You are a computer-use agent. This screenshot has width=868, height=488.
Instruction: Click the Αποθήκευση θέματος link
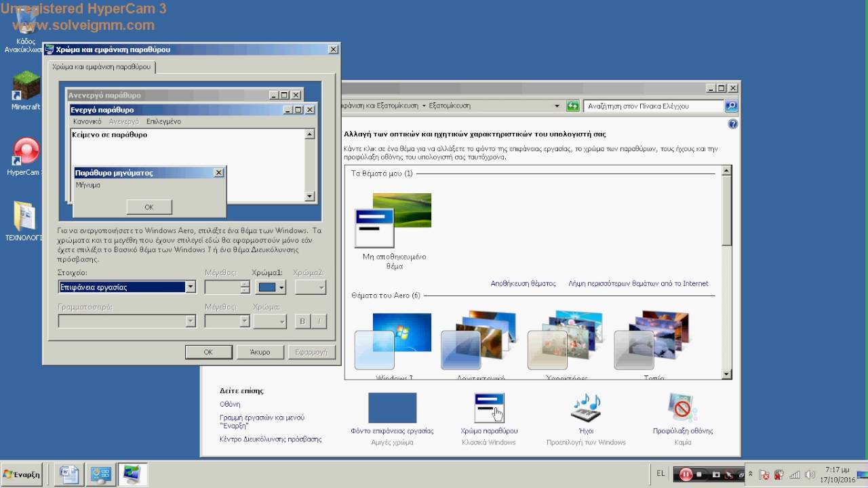[x=523, y=283]
